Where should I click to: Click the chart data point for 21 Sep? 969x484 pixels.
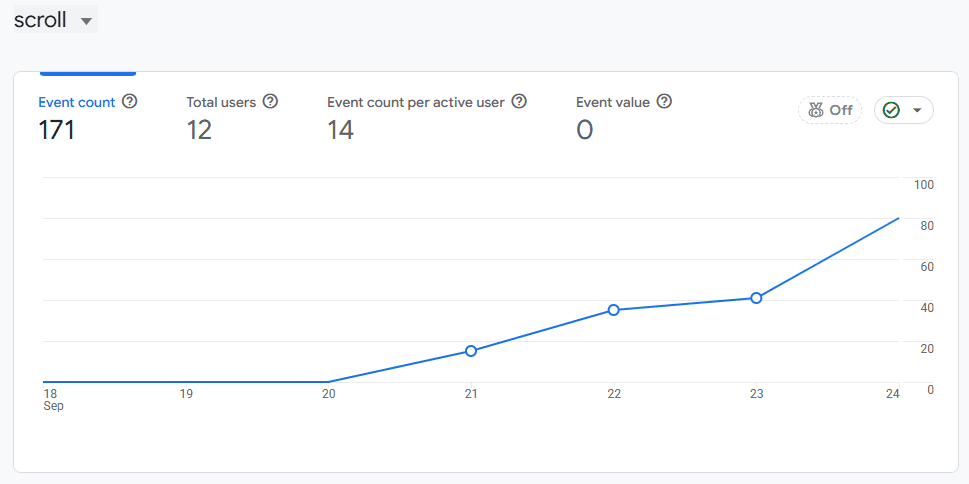point(471,351)
